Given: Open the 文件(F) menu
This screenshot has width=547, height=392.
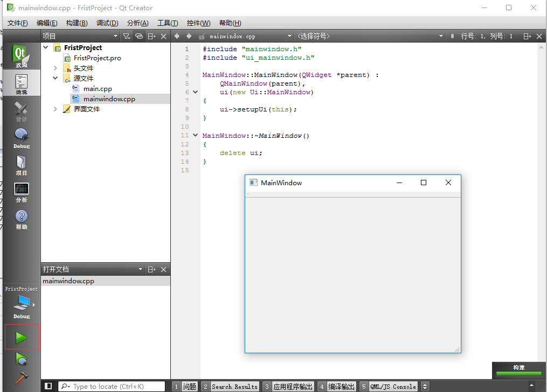Looking at the screenshot, I should 17,23.
